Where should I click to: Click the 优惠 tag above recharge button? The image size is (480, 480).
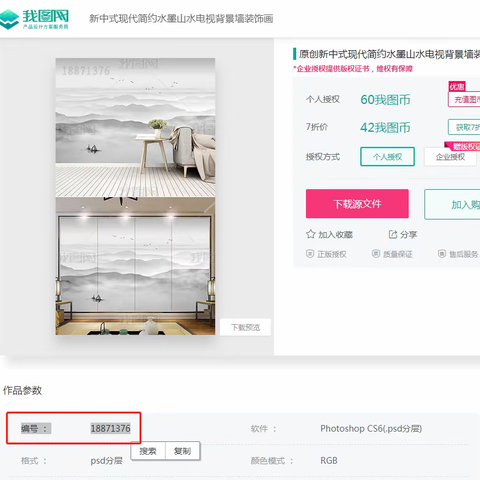coord(457,87)
